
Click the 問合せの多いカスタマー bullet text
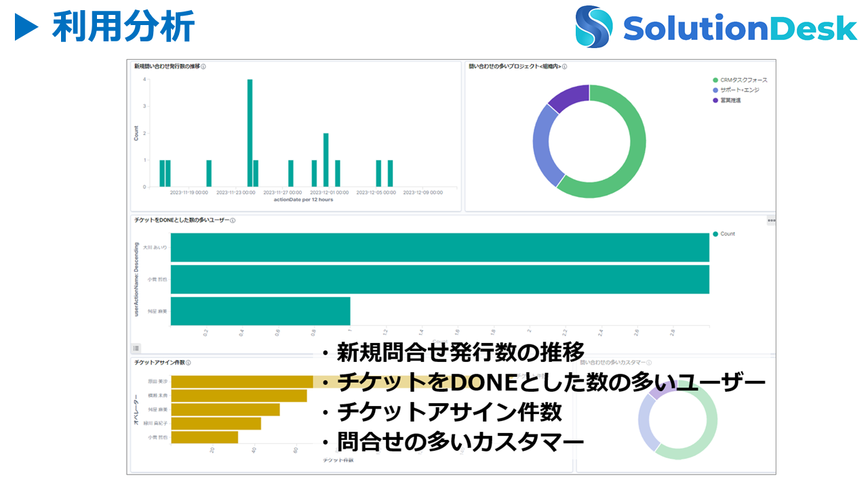point(460,441)
